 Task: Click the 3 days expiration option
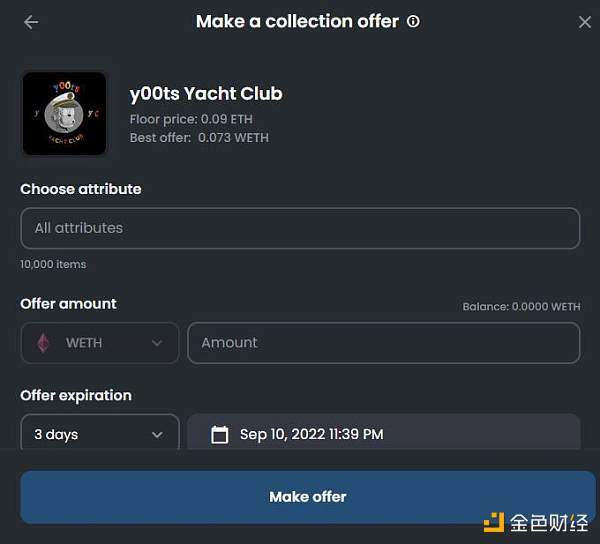[x=100, y=432]
